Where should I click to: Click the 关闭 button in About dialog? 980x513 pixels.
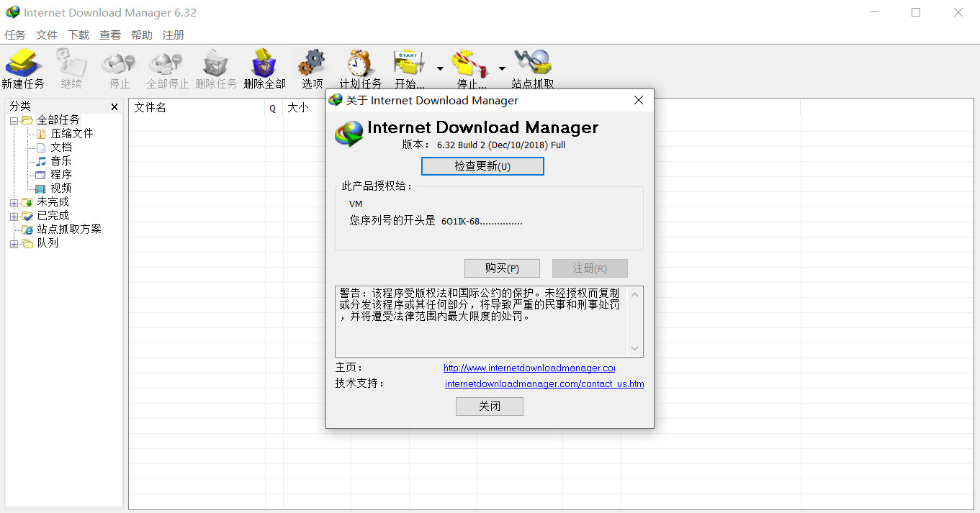490,407
